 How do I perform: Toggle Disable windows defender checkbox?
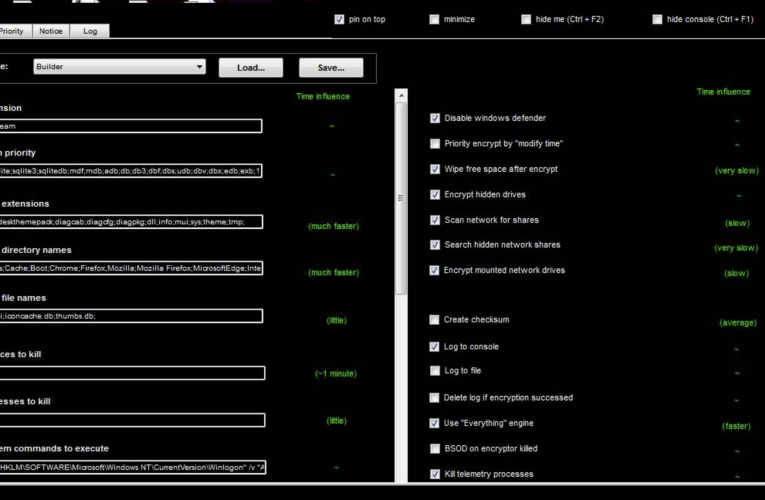click(435, 119)
